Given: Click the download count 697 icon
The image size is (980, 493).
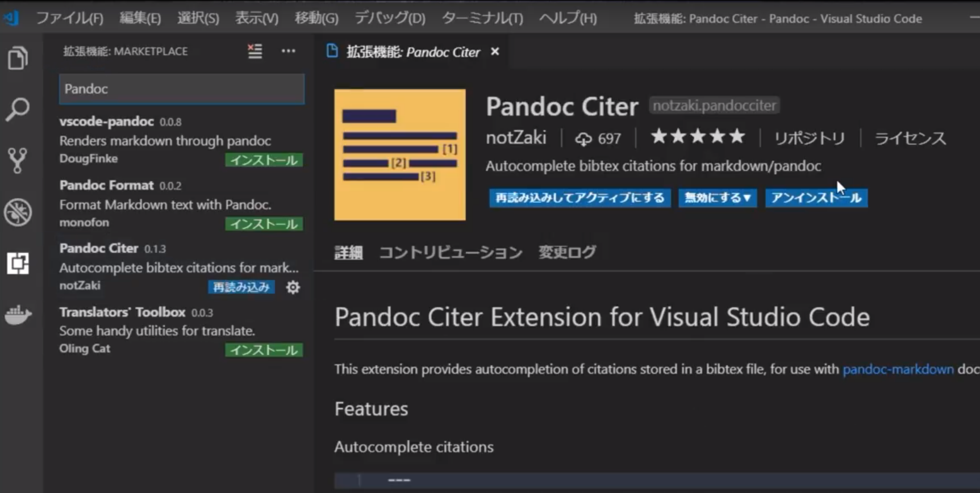Looking at the screenshot, I should click(583, 139).
